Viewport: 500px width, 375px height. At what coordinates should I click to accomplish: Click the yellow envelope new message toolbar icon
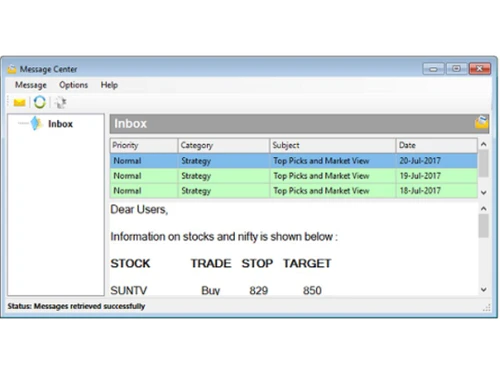pyautogui.click(x=19, y=102)
